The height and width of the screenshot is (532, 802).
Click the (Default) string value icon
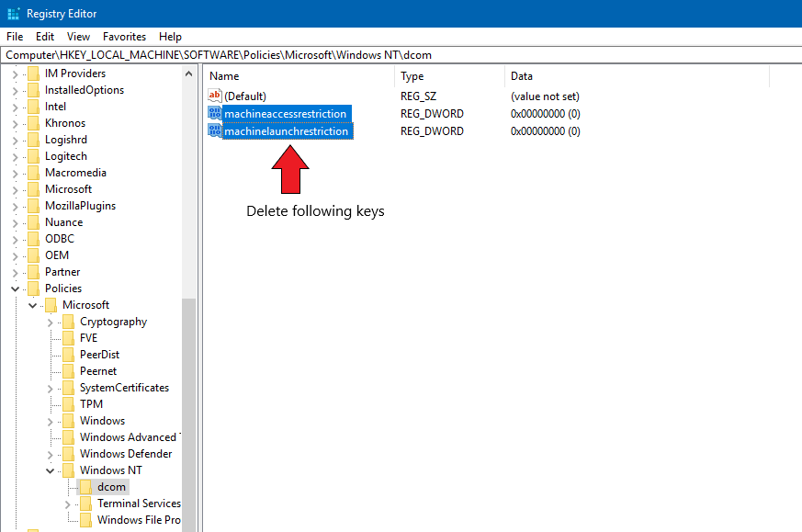[215, 96]
